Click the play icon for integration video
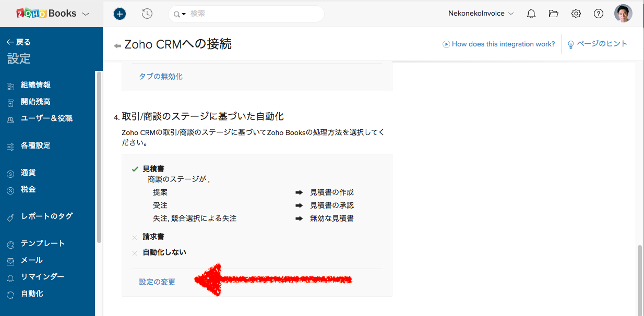The height and width of the screenshot is (316, 644). pos(446,44)
